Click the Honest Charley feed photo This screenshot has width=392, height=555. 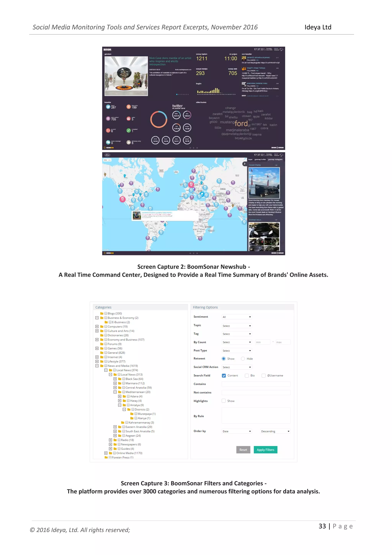pyautogui.click(x=264, y=183)
